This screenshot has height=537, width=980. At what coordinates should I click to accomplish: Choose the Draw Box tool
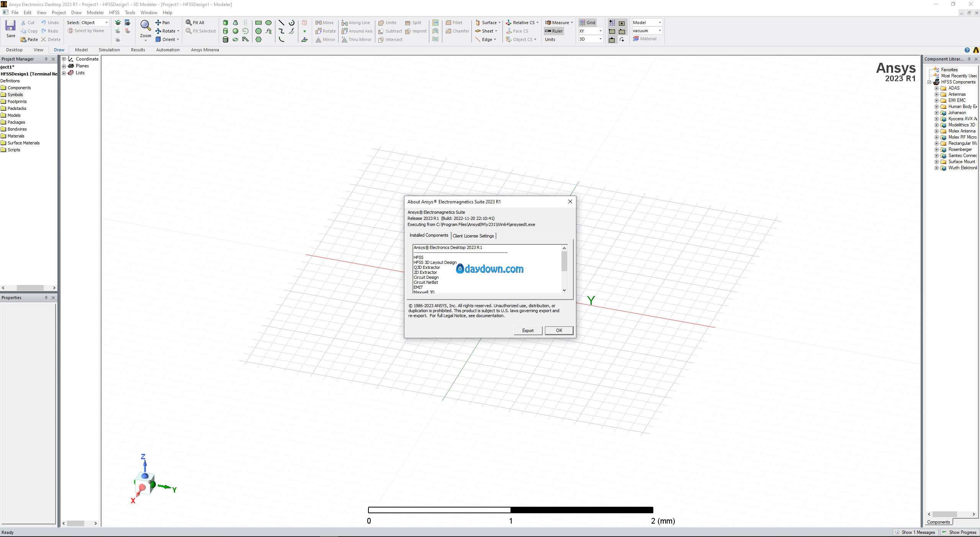(226, 23)
